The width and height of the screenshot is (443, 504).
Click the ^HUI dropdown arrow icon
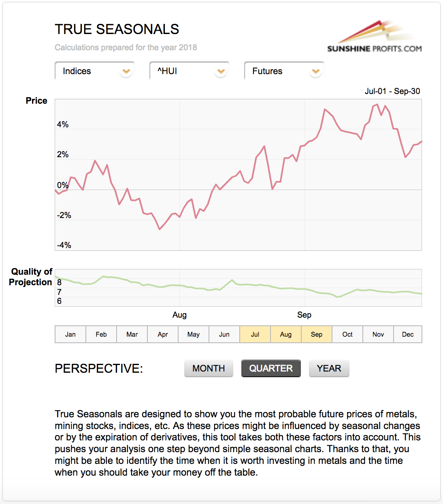point(221,72)
